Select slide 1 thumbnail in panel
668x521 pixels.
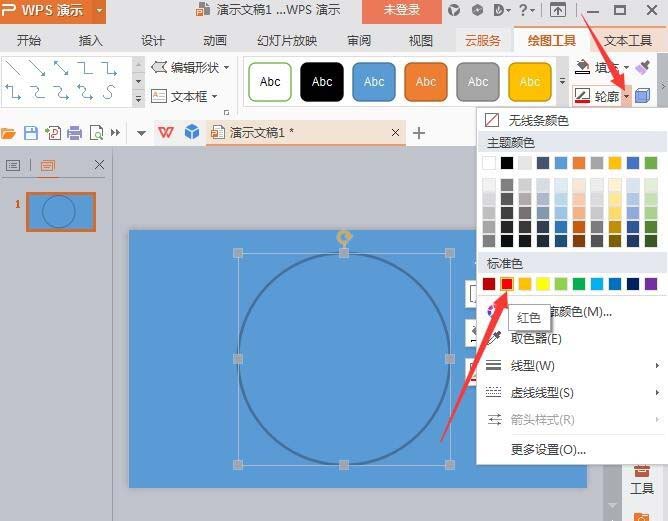(x=61, y=212)
